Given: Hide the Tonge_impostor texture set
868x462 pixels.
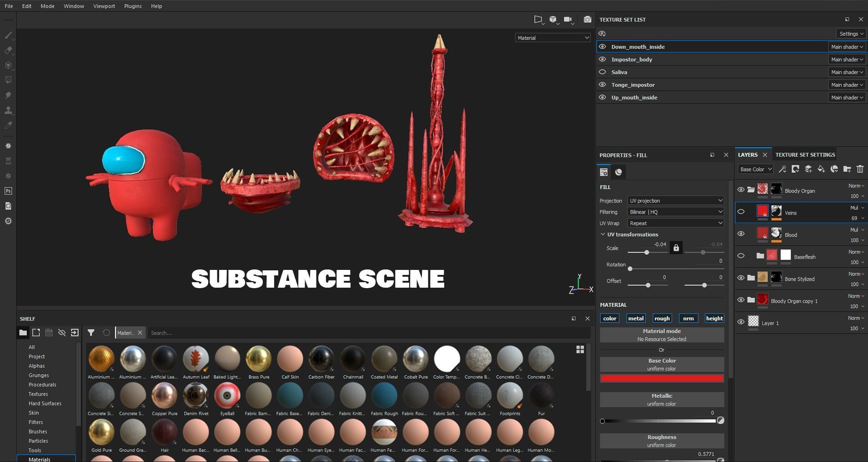Looking at the screenshot, I should pyautogui.click(x=602, y=85).
